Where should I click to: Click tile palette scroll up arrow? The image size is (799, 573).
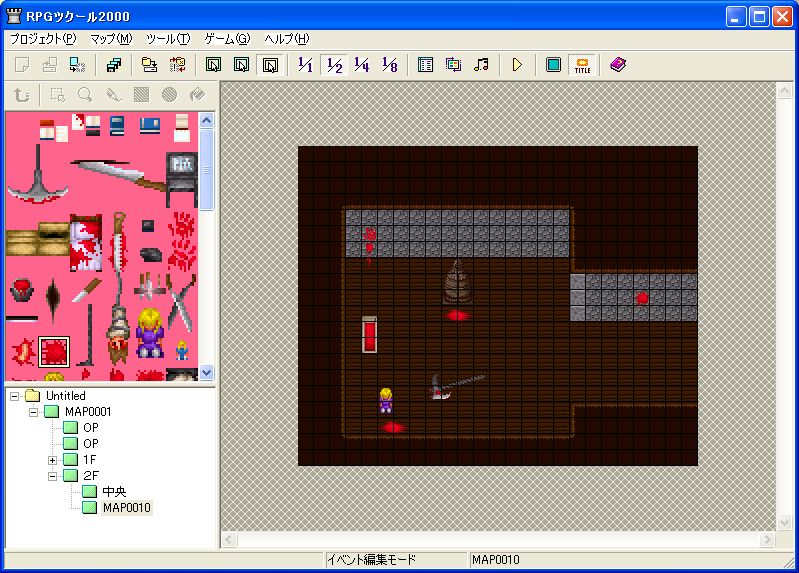[206, 120]
